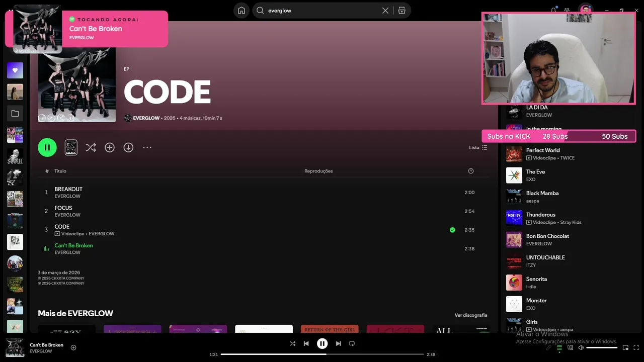Sort tracks by Título column header
This screenshot has height=362, width=644.
point(60,171)
